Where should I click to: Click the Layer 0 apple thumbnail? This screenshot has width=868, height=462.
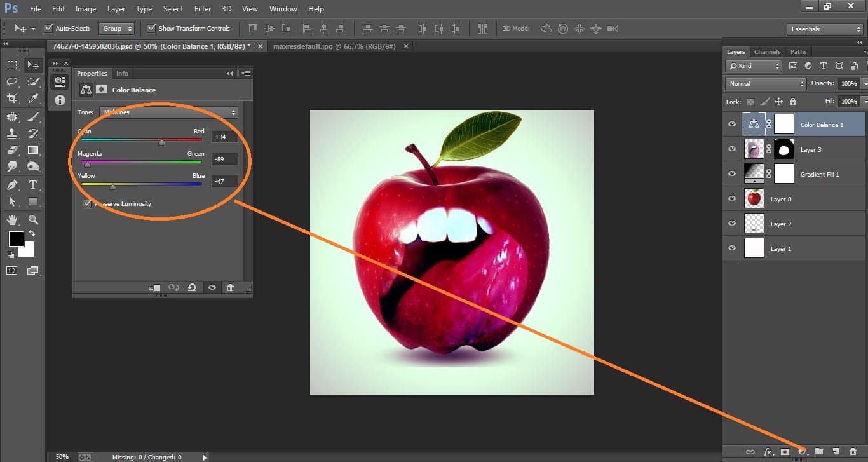click(754, 198)
